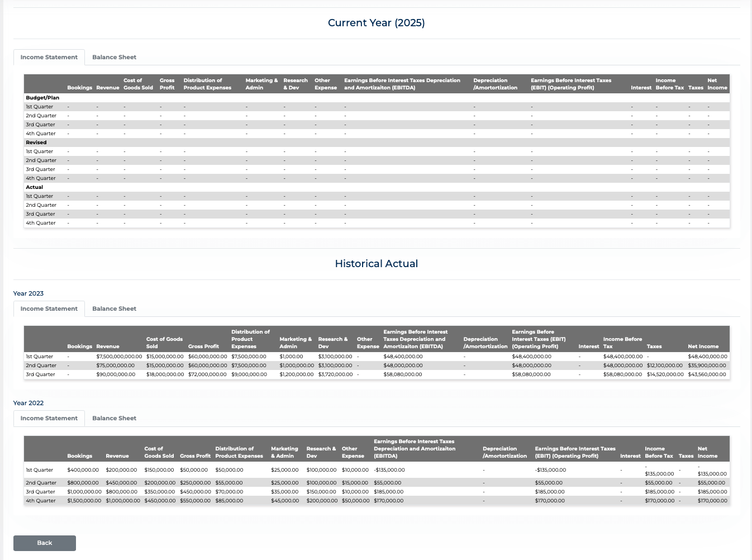The height and width of the screenshot is (560, 752).
Task: Click the Current Year (2025) heading
Action: (376, 23)
